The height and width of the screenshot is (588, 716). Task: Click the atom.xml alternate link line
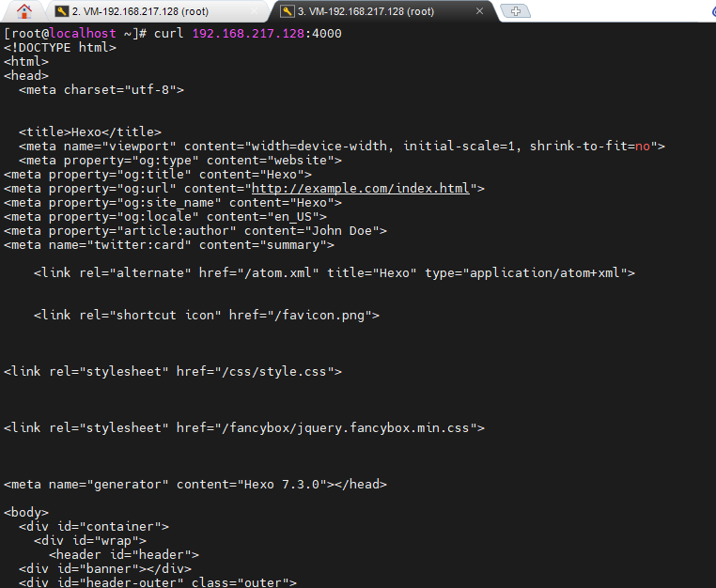tap(335, 273)
